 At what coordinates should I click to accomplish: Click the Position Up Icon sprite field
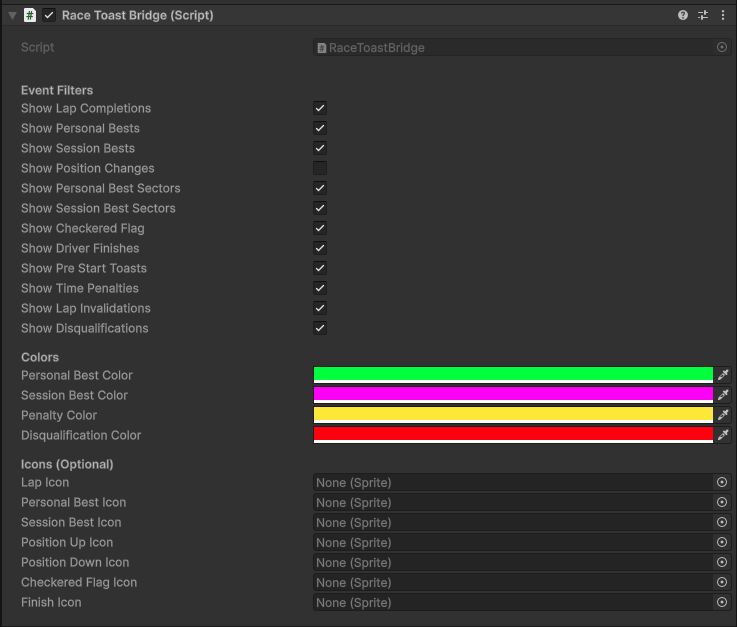point(512,542)
